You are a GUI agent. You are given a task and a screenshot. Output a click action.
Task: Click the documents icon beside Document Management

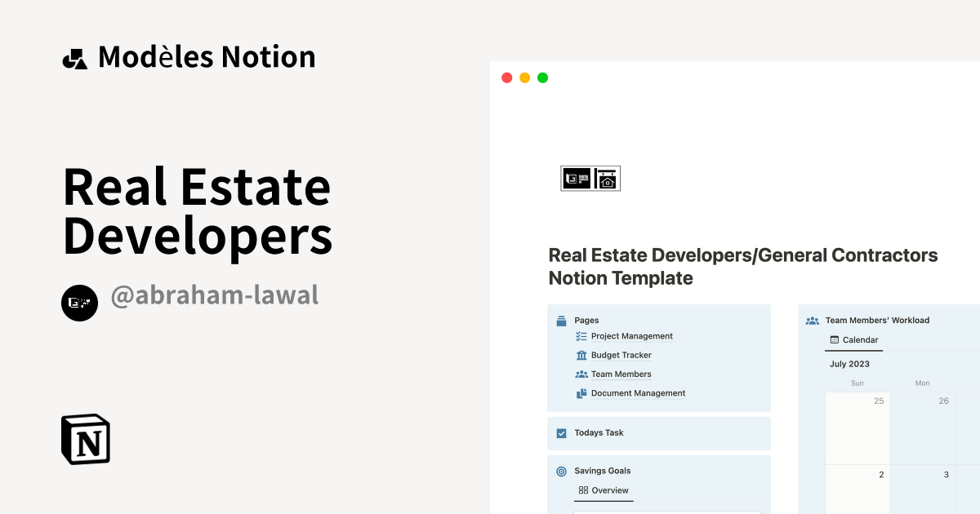coord(581,392)
